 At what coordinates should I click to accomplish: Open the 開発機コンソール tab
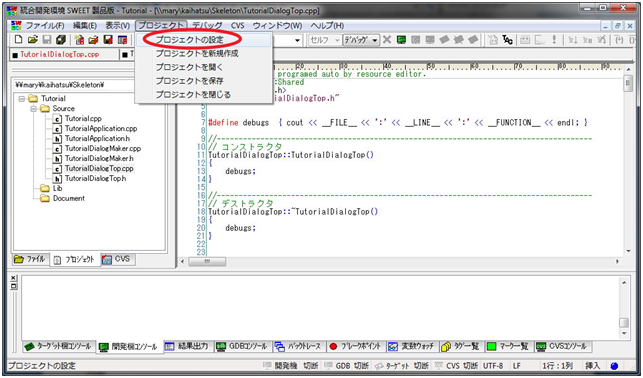[129, 346]
